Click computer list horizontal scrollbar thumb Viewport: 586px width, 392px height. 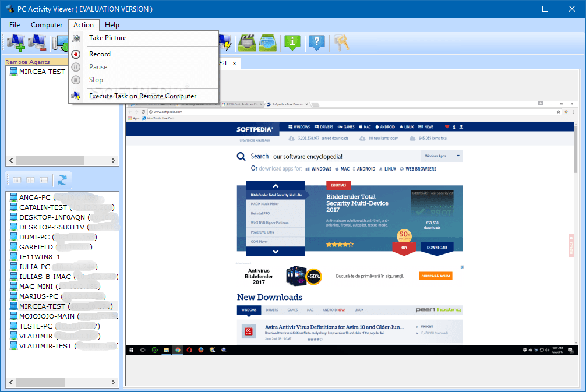pyautogui.click(x=40, y=383)
